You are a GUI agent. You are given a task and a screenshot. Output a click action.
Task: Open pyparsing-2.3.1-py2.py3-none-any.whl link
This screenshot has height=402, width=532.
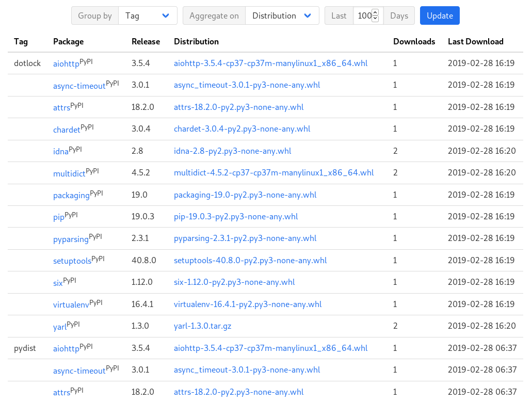245,238
